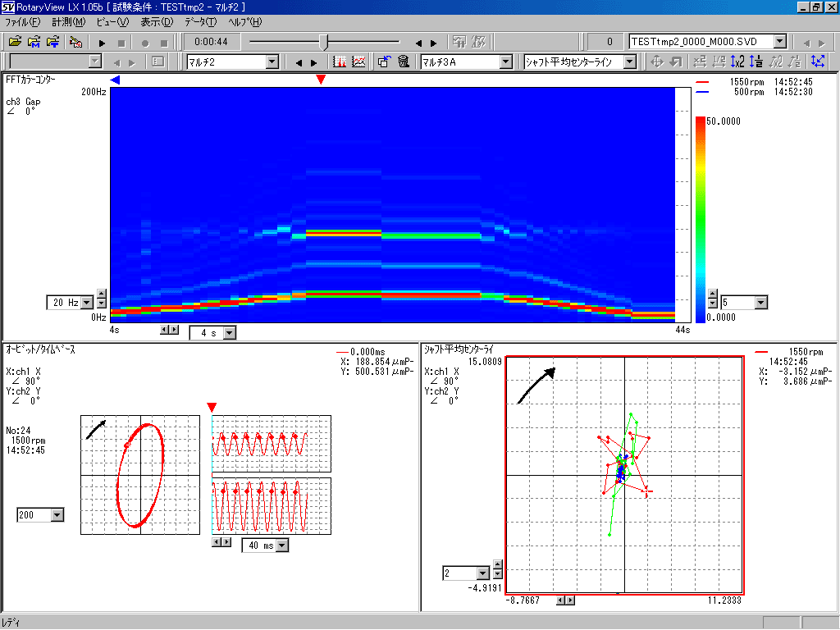Open shaft centerline scale 2 dropdown
This screenshot has height=630, width=840.
(x=482, y=573)
